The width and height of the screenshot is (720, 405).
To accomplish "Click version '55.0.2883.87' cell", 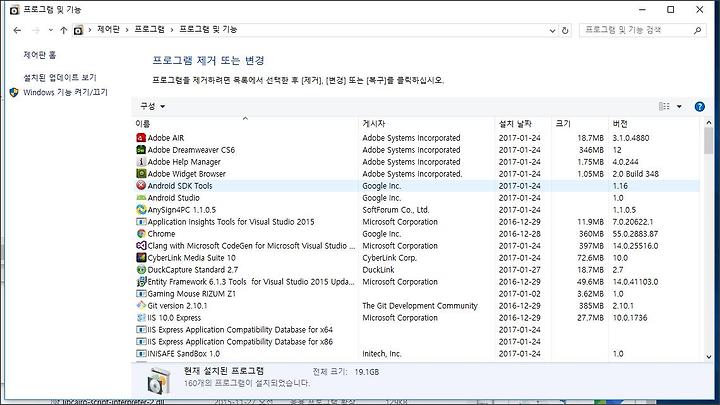I will pyautogui.click(x=635, y=234).
